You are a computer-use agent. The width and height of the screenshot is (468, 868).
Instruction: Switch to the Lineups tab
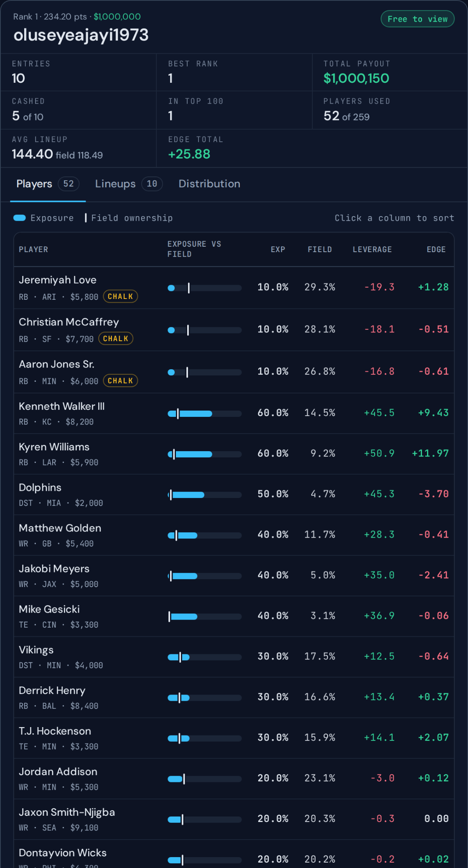128,184
